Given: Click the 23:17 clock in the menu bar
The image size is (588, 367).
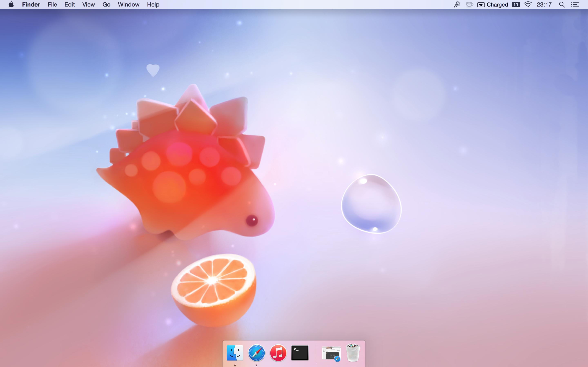Looking at the screenshot, I should (544, 5).
